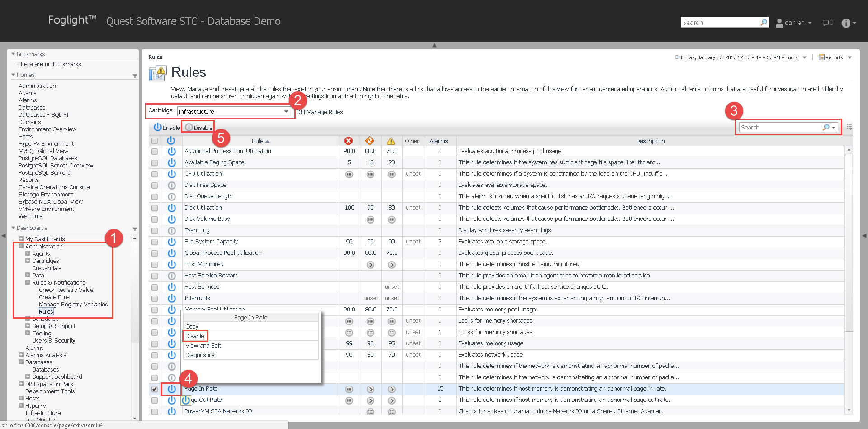868x429 pixels.
Task: Click the Fatal severity column header icon
Action: pos(348,141)
